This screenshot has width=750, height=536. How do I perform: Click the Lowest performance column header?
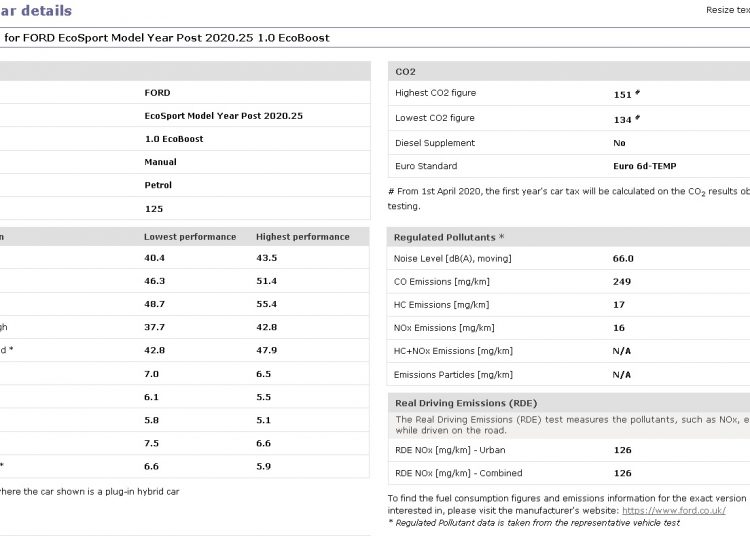(190, 237)
